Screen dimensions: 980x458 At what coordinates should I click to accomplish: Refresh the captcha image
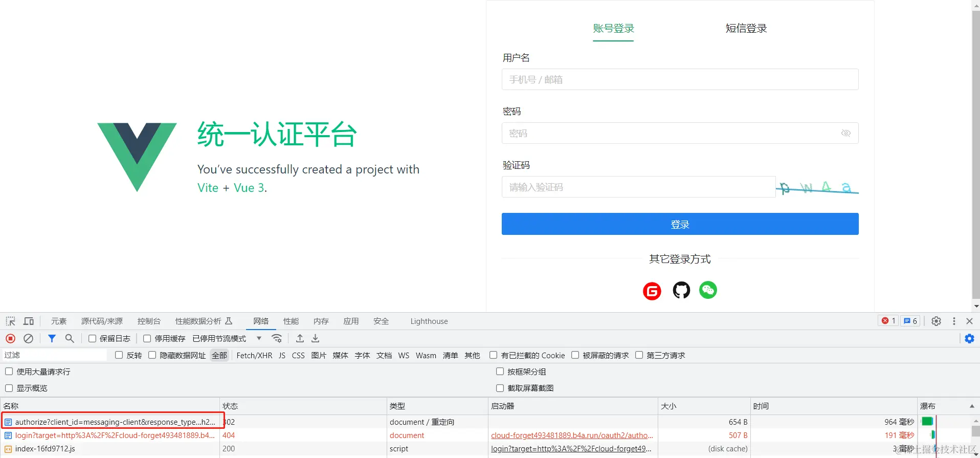pos(817,187)
